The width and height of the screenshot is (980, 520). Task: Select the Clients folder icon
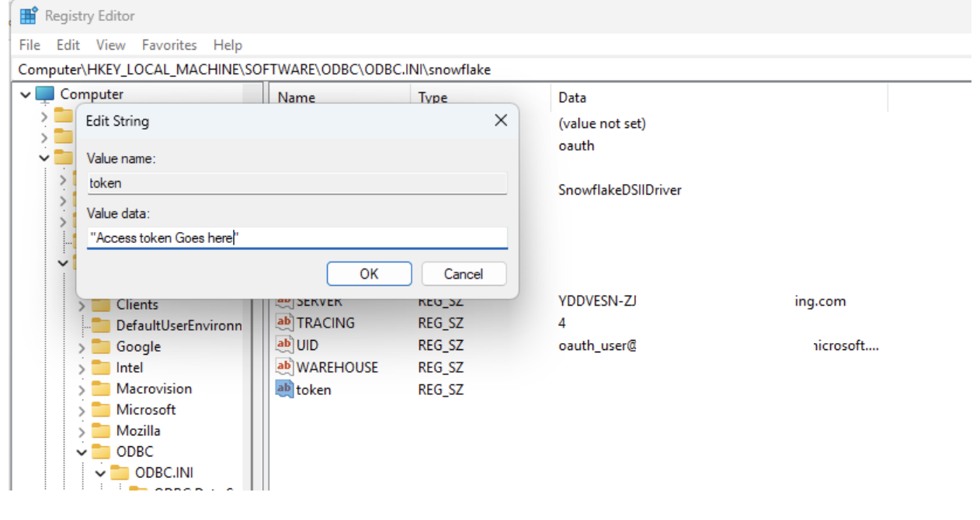pyautogui.click(x=101, y=304)
